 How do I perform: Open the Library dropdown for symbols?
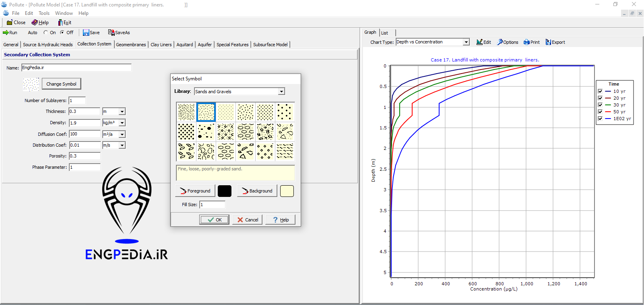(281, 92)
